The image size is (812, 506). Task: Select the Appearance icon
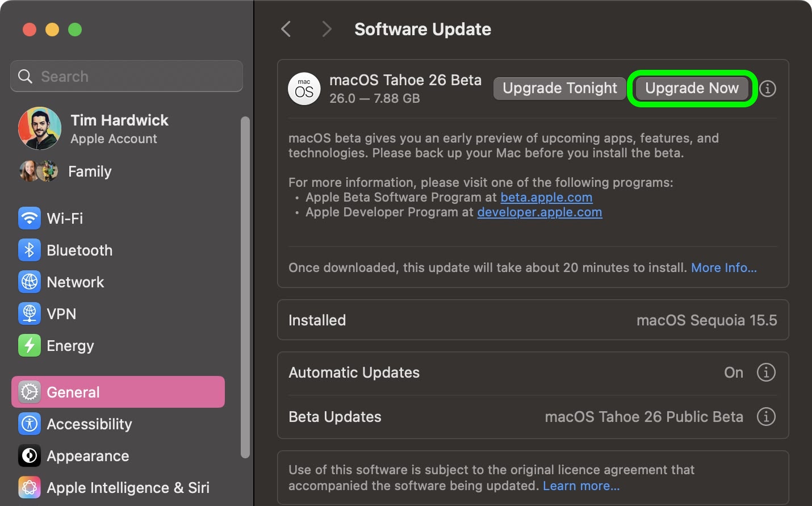click(x=30, y=456)
